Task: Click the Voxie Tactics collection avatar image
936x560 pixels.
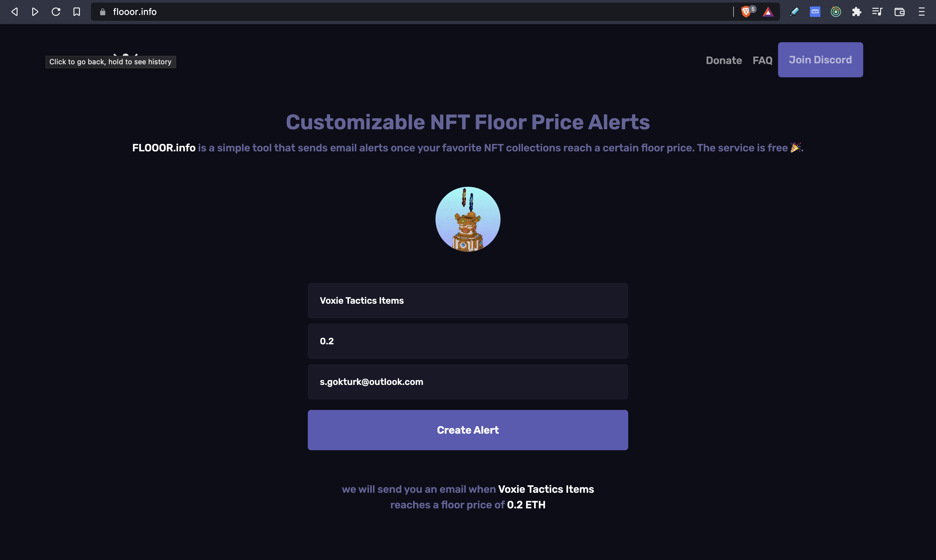Action: pos(468,219)
